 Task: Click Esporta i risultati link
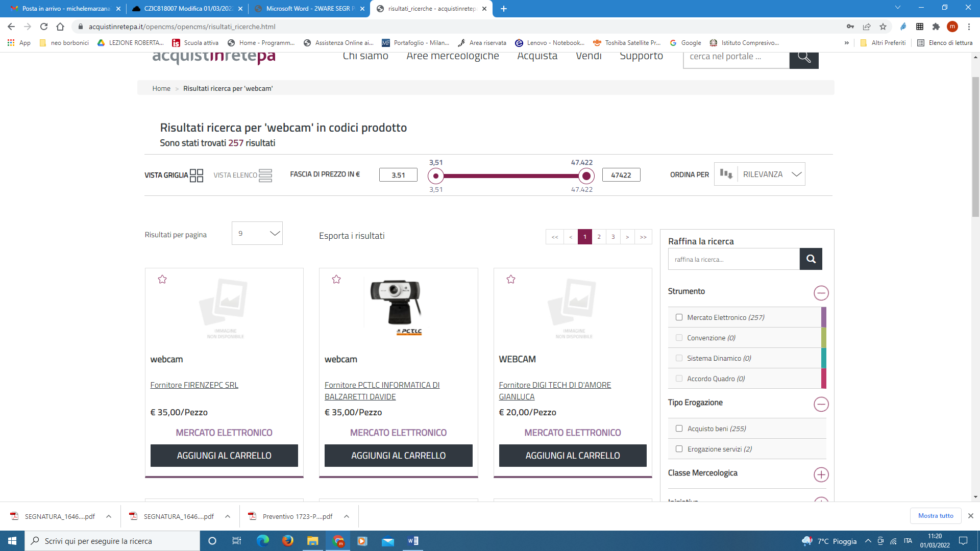[x=352, y=236]
